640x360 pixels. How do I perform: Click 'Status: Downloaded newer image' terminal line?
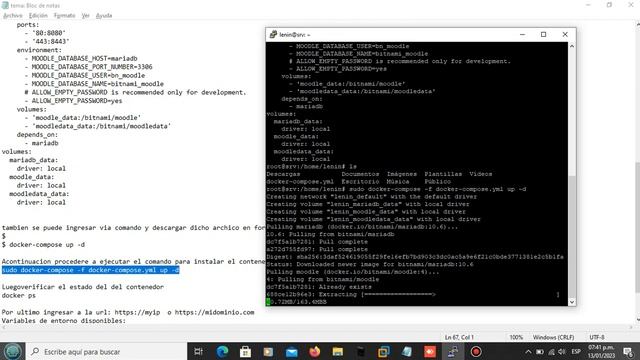coord(370,264)
